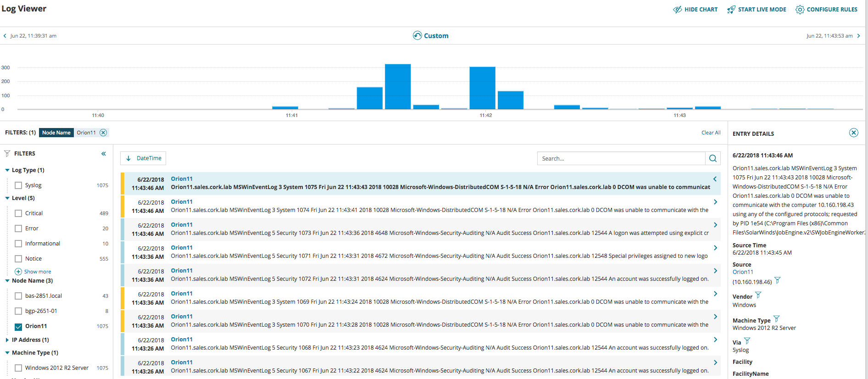Go to next time range arrow
The height and width of the screenshot is (379, 868).
click(858, 36)
